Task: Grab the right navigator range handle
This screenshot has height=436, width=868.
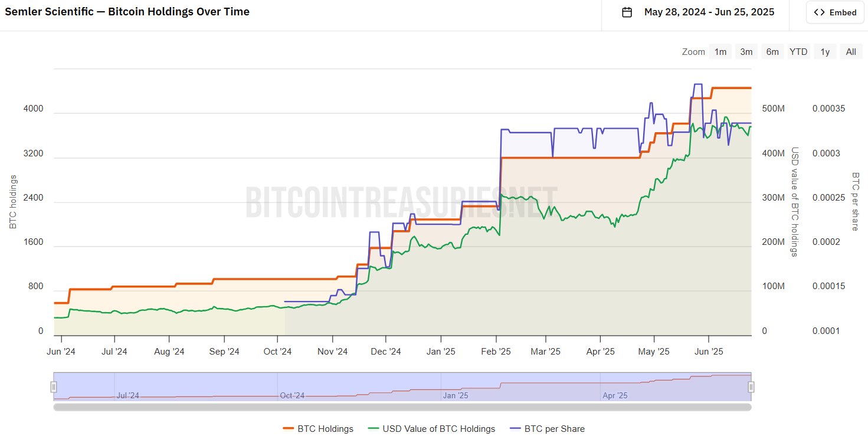Action: [x=751, y=387]
